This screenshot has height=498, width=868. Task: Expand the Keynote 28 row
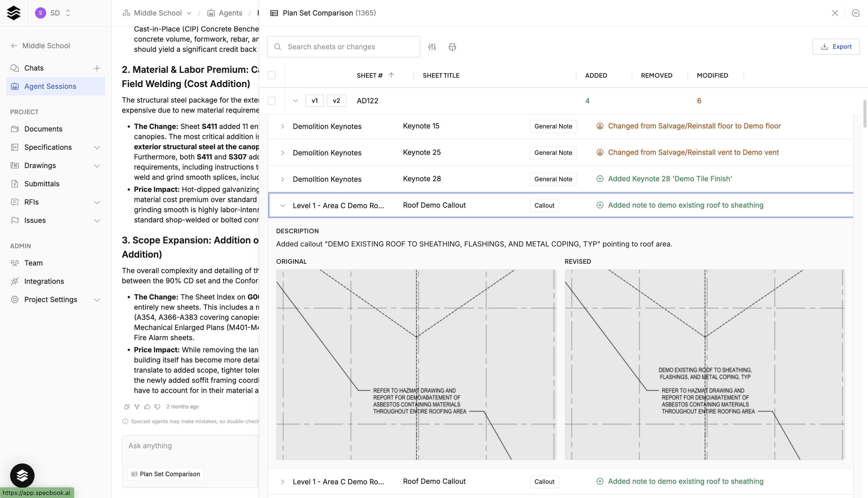pyautogui.click(x=282, y=179)
